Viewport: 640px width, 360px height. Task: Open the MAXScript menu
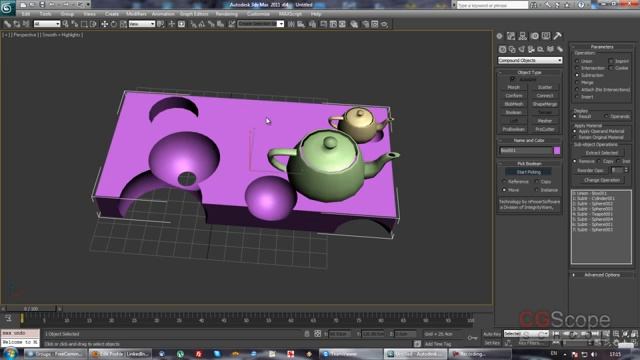pyautogui.click(x=290, y=14)
